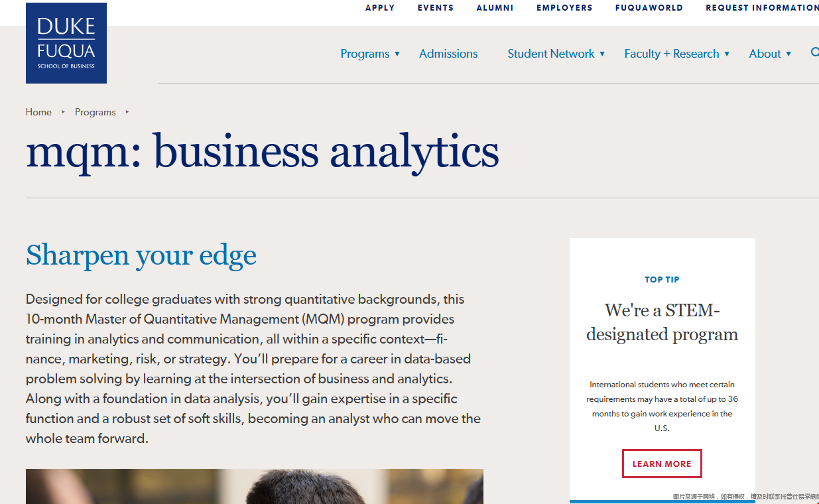819x504 pixels.
Task: Open the Alumni link
Action: click(495, 8)
